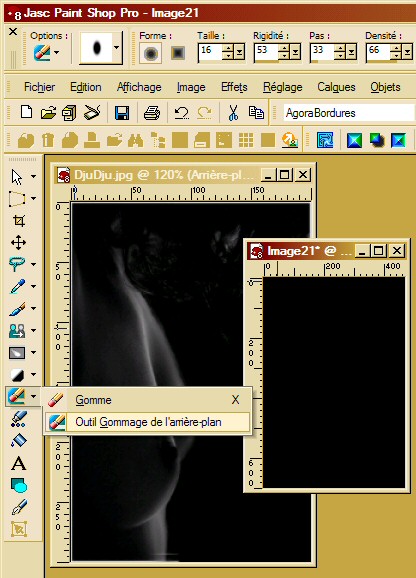Open the Calques menu
The image size is (416, 578).
[336, 87]
